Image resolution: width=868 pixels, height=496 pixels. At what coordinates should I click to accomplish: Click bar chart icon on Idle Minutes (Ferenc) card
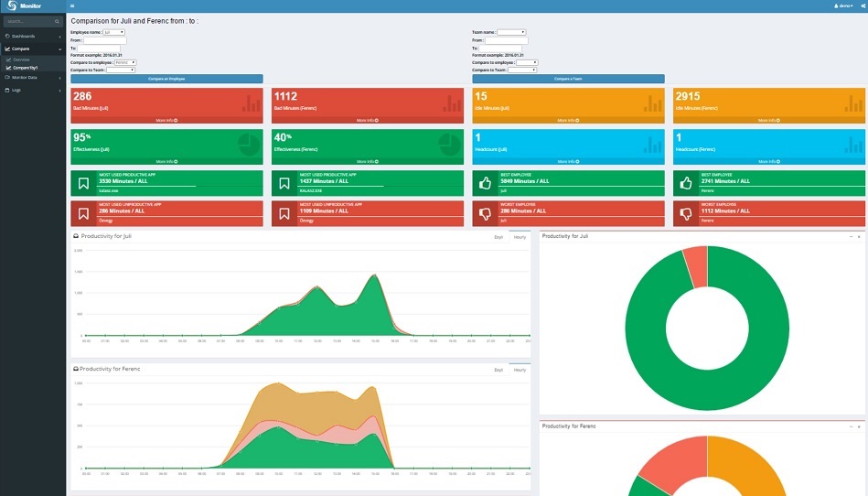tap(854, 102)
